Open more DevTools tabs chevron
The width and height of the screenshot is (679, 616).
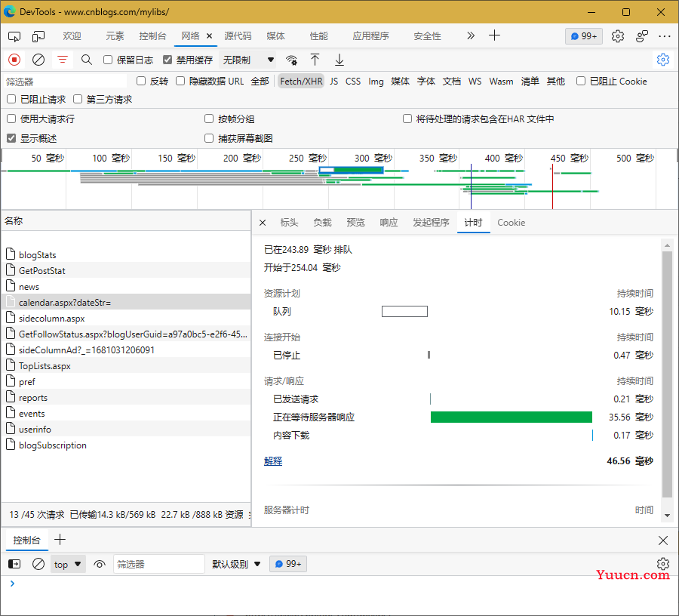coord(471,35)
